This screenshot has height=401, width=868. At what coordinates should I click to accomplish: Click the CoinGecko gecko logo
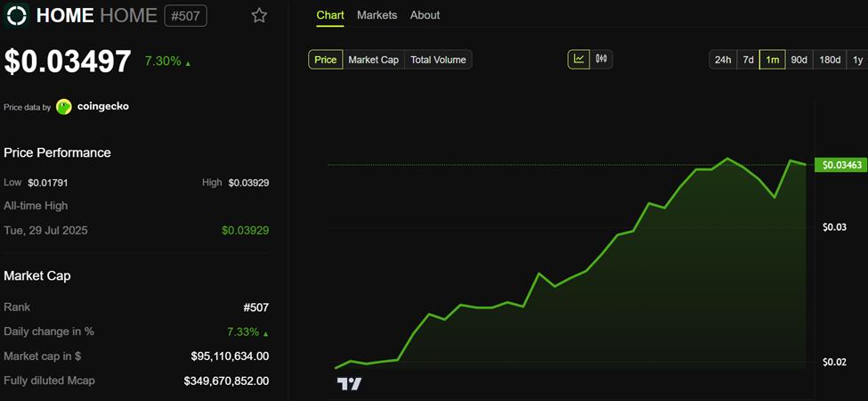coord(64,107)
